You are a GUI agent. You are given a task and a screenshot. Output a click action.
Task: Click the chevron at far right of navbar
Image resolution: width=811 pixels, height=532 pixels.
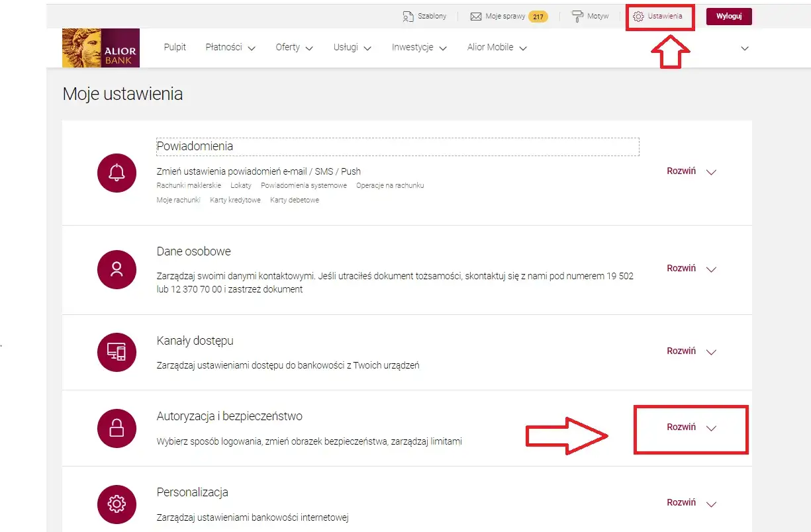coord(744,48)
